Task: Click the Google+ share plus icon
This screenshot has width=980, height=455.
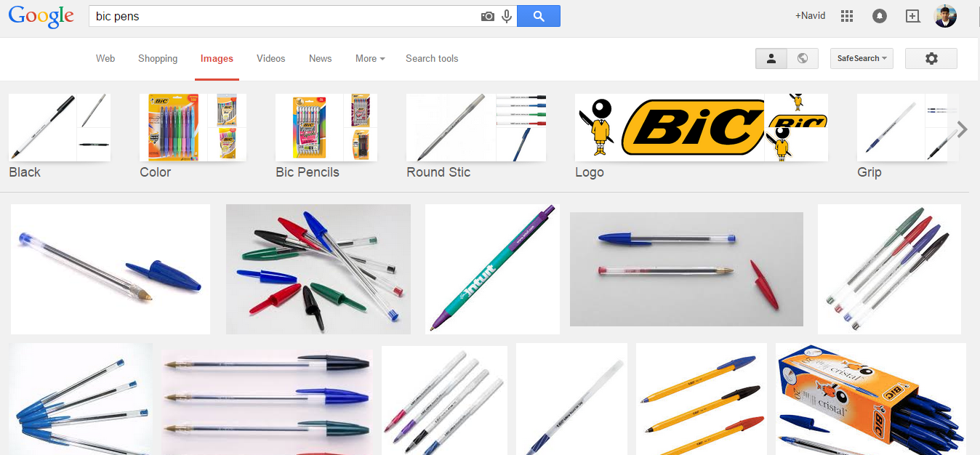Action: 912,16
